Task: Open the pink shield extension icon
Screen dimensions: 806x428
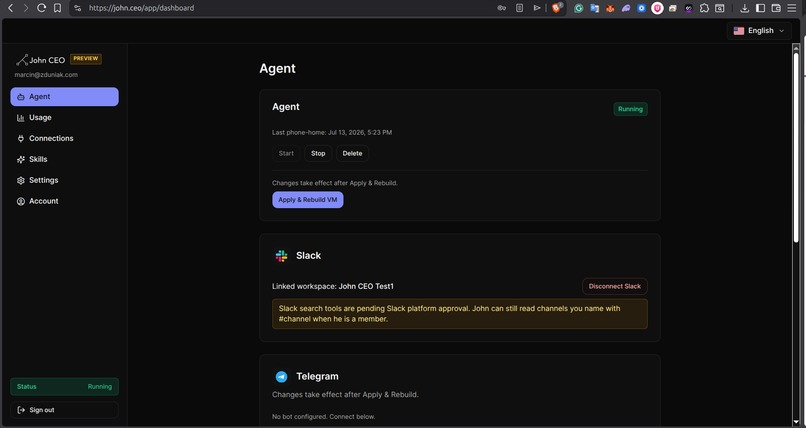Action: pos(657,8)
